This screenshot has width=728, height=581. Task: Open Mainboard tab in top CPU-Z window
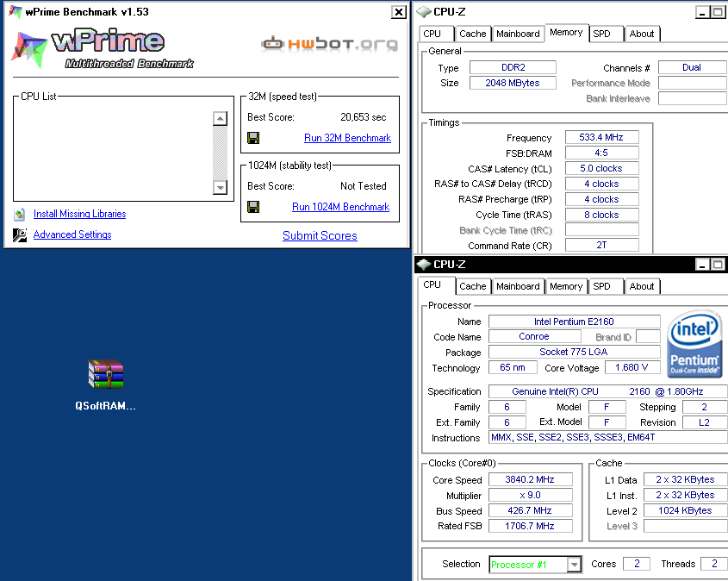[x=518, y=34]
